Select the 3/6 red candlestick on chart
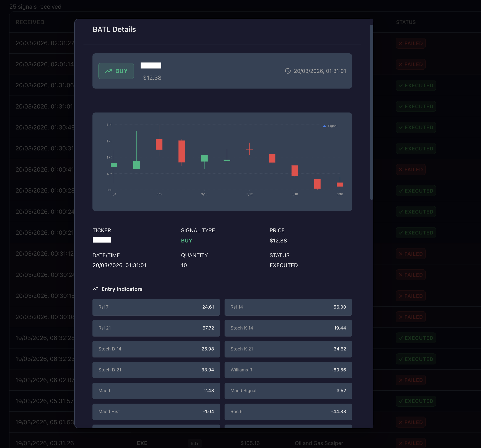The height and width of the screenshot is (448, 481). (x=159, y=144)
